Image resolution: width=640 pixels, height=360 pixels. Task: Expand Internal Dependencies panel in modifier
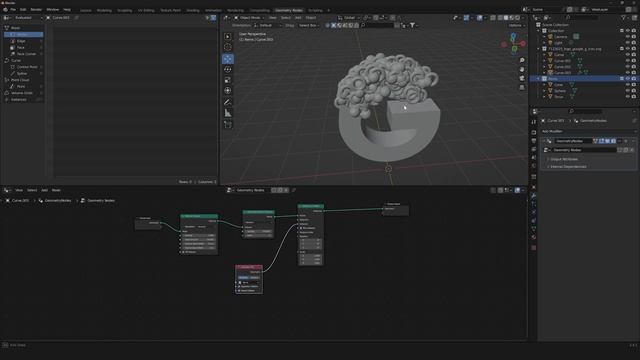[x=567, y=167]
